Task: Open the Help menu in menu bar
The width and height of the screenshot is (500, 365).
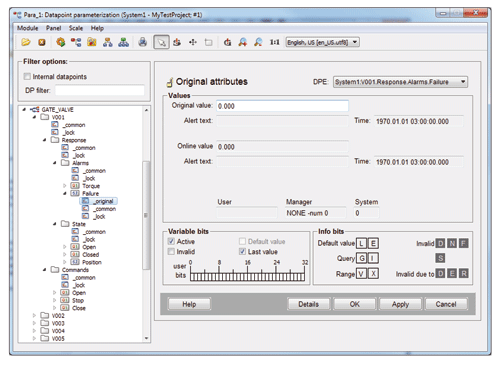Action: [97, 28]
